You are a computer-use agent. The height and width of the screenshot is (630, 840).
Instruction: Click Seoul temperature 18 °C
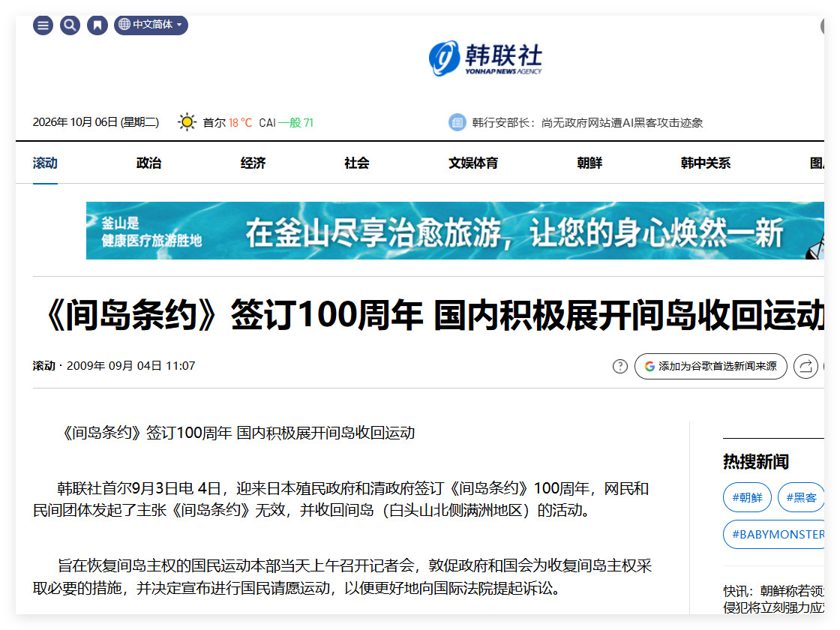[x=241, y=123]
